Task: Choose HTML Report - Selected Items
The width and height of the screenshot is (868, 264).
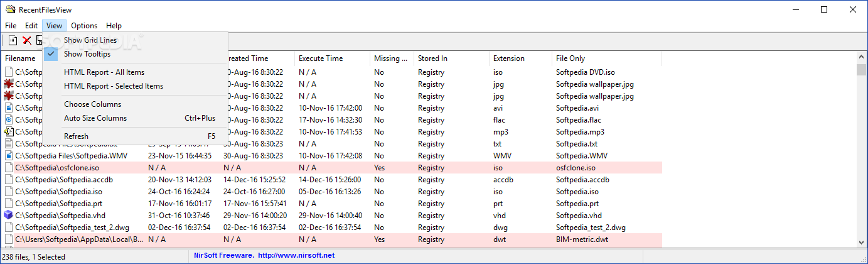Action: 135,86
